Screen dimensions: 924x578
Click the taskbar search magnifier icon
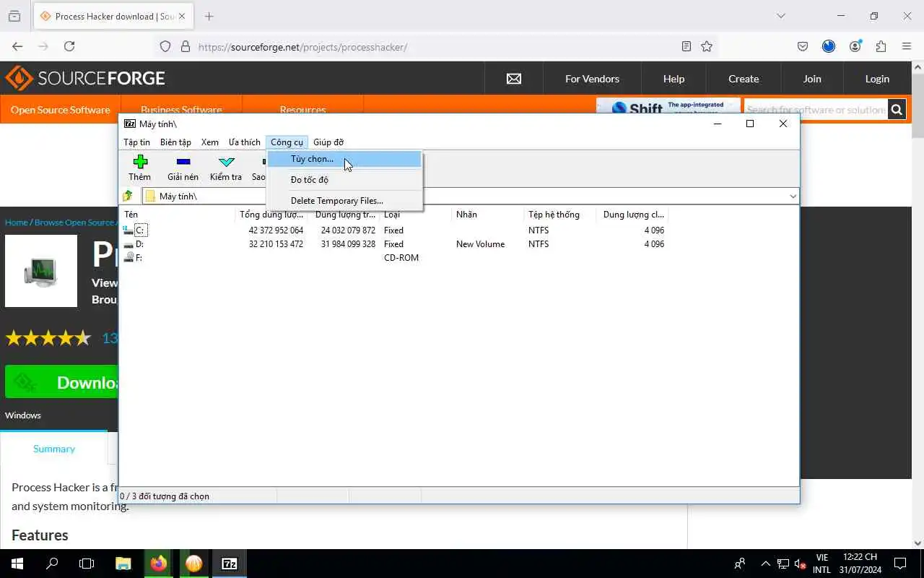click(x=52, y=564)
